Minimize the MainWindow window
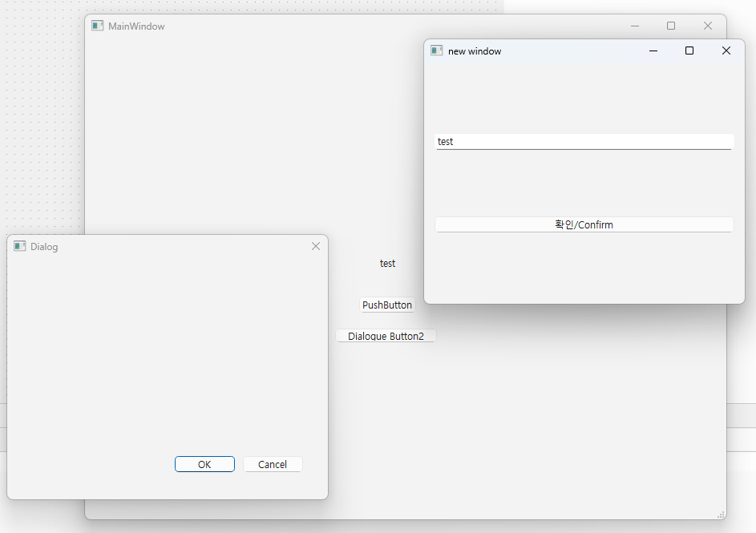Screen dimensions: 756x533 [x=634, y=26]
